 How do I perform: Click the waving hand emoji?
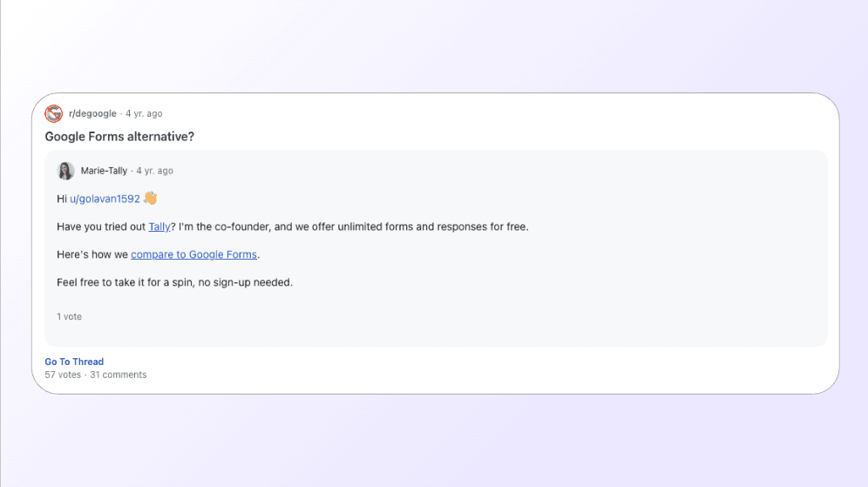click(150, 198)
